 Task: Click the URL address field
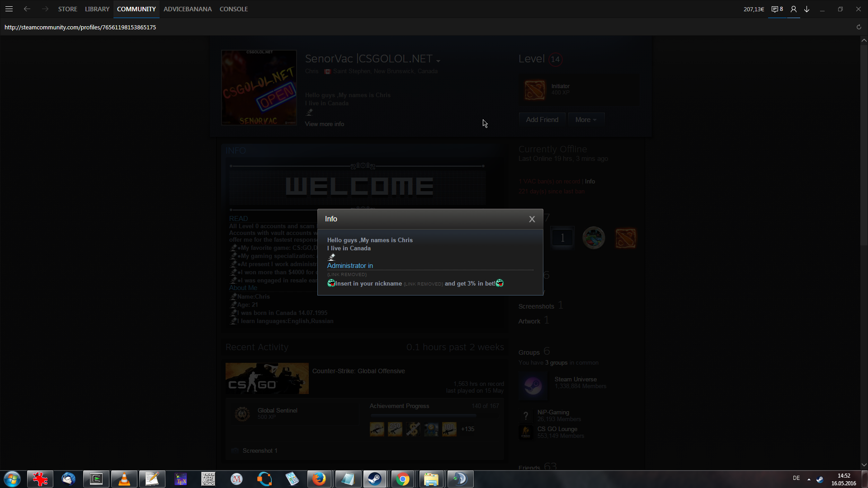(x=80, y=27)
